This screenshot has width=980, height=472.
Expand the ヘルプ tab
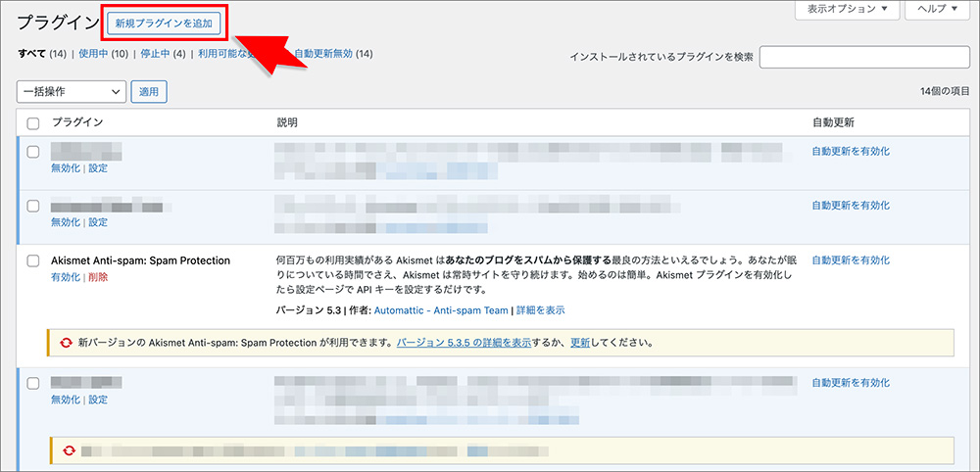click(940, 10)
